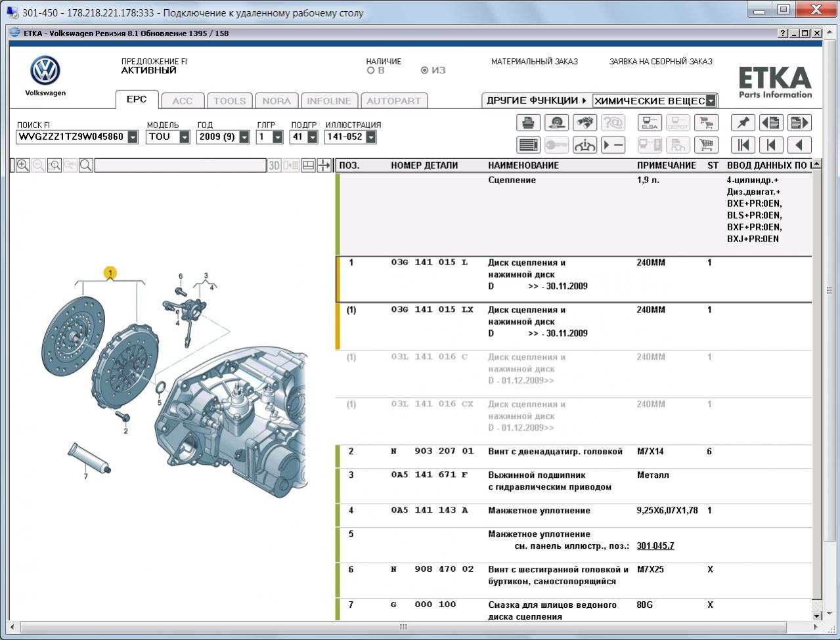Click the Volkswagen logo
Image resolution: width=840 pixels, height=640 pixels.
click(x=45, y=71)
